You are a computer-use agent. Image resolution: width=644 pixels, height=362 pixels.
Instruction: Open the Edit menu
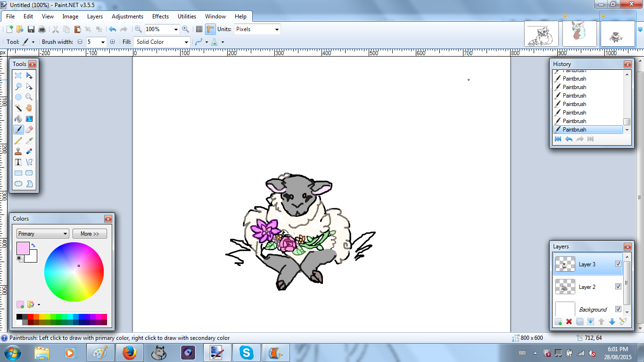click(28, 16)
